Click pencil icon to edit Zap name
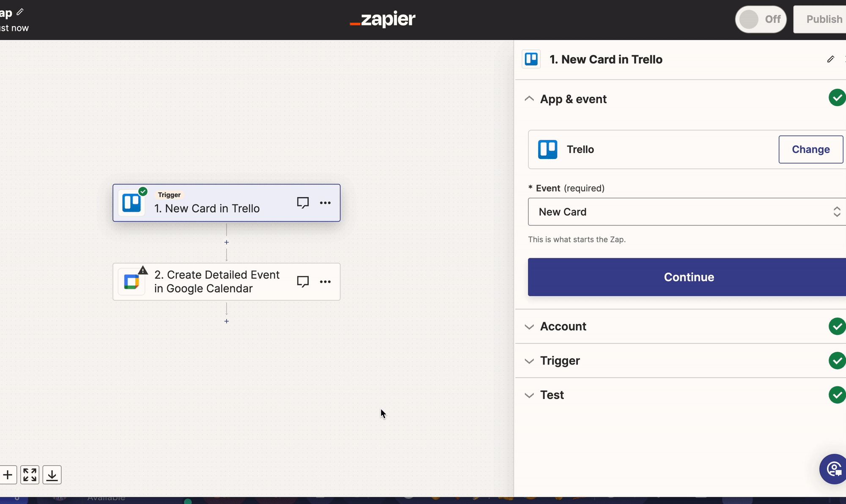 pyautogui.click(x=20, y=12)
